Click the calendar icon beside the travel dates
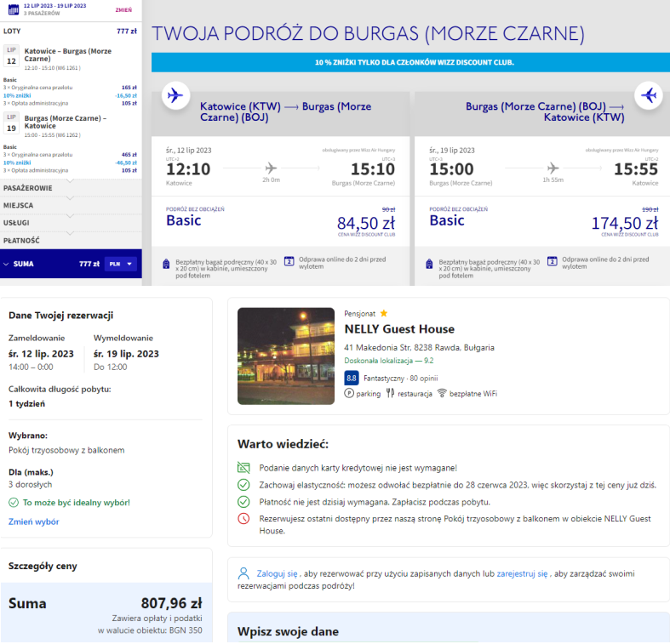This screenshot has height=644, width=670. [11, 10]
